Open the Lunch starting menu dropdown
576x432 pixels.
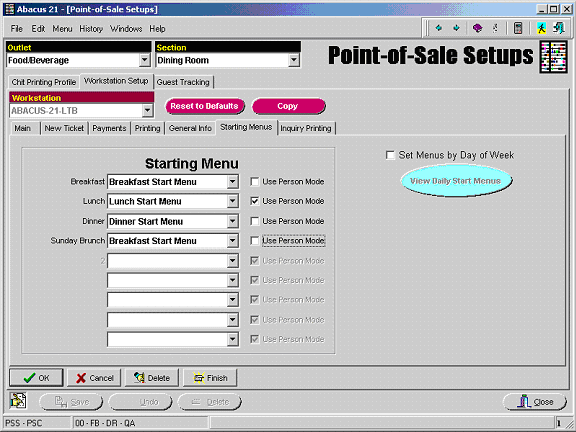pos(232,201)
